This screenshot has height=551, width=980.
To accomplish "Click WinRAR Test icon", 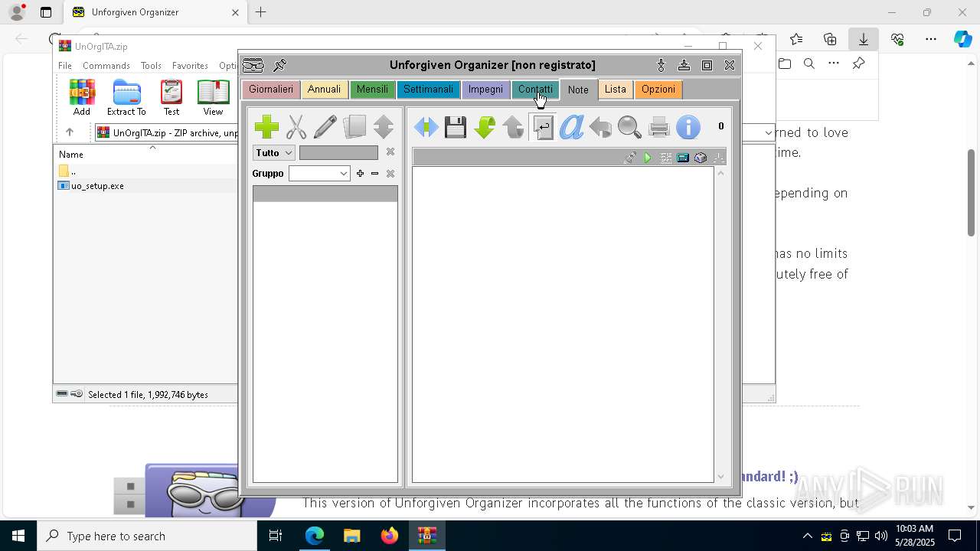I will coord(171,97).
